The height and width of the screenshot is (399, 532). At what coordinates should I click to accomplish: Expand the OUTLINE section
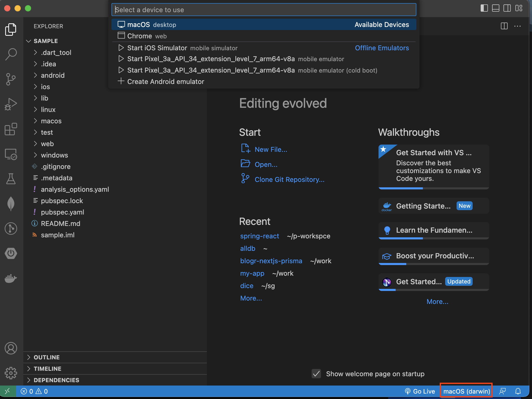[47, 357]
